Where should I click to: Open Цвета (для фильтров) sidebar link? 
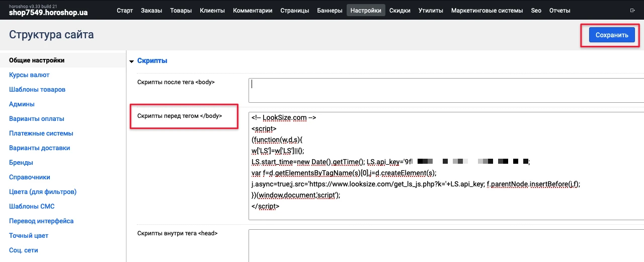[x=43, y=192]
